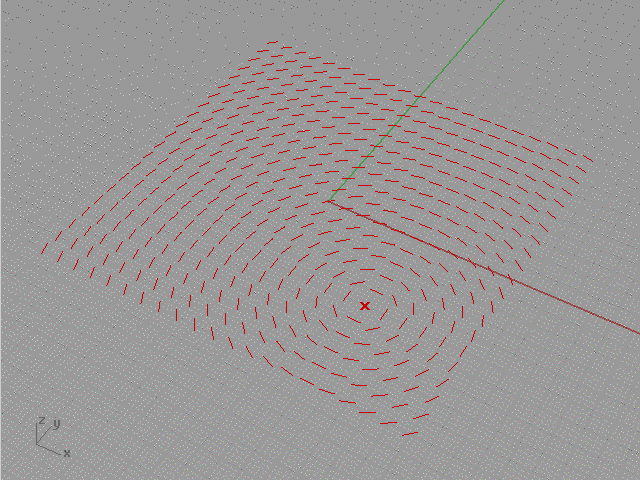The width and height of the screenshot is (640, 480).
Task: Select the red X point marker at spiral center
Action: tap(365, 306)
